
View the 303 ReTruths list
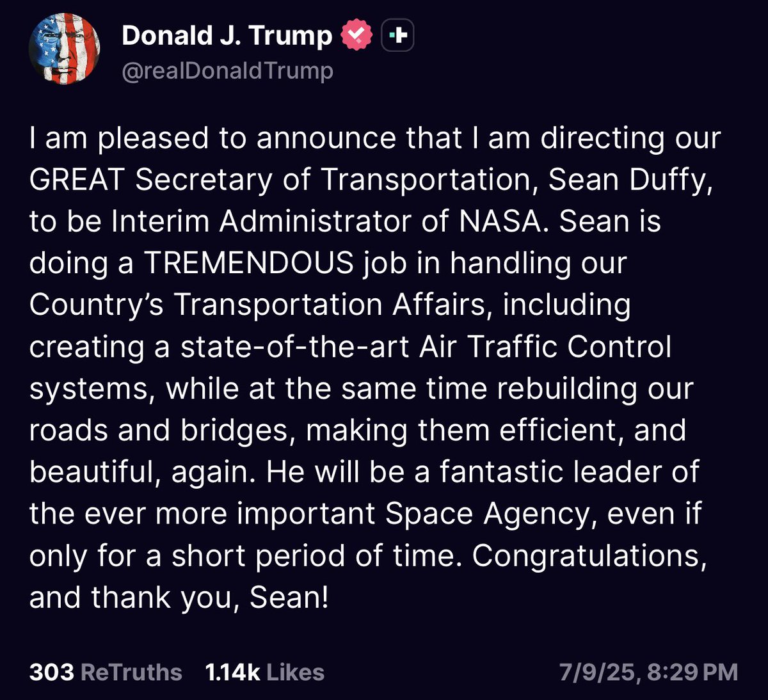tap(106, 672)
